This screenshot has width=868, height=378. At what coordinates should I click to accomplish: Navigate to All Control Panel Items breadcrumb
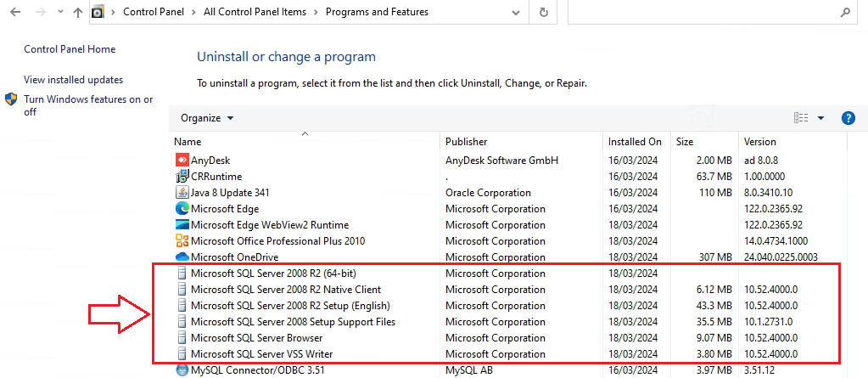255,12
